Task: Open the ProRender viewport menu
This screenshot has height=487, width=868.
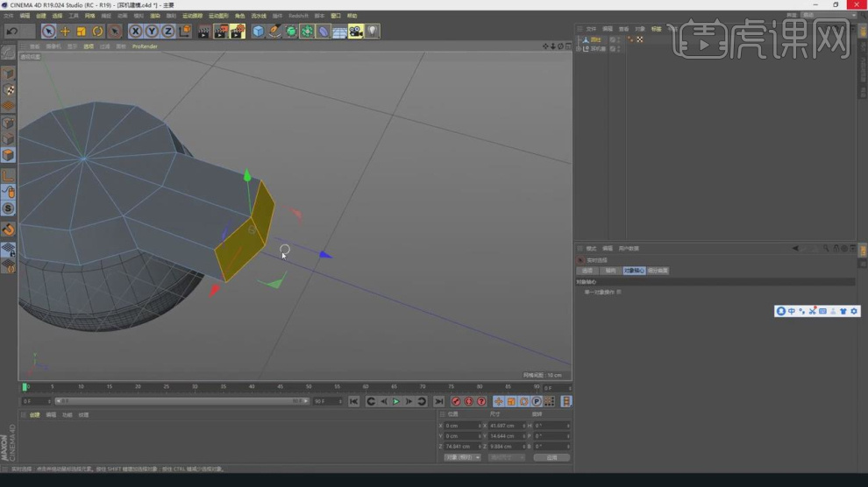Action: coord(145,46)
